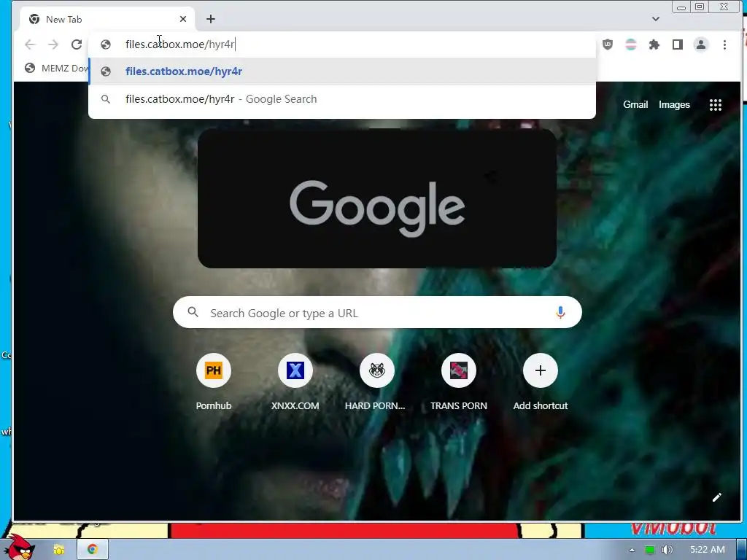Open the volume speaker tray icon
This screenshot has height=560, width=747.
[667, 550]
